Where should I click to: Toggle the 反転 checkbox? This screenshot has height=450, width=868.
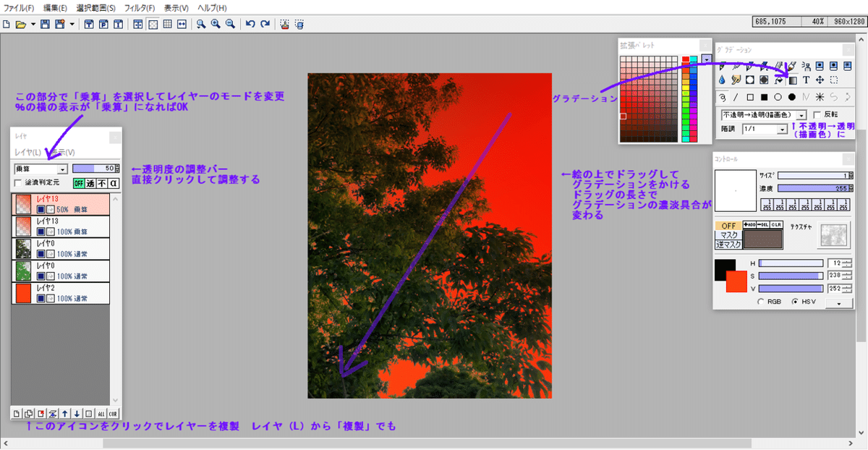coord(817,114)
